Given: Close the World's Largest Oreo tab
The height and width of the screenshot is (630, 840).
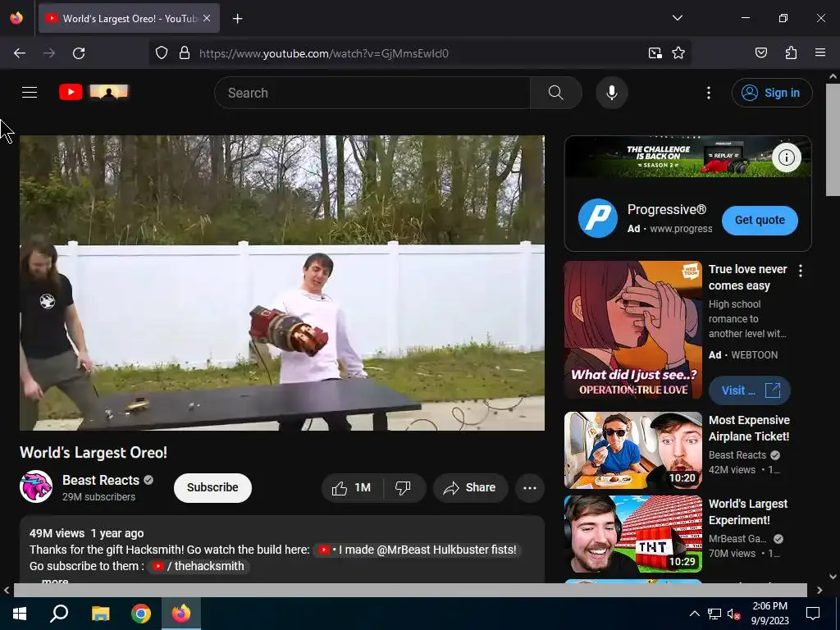Looking at the screenshot, I should (207, 18).
